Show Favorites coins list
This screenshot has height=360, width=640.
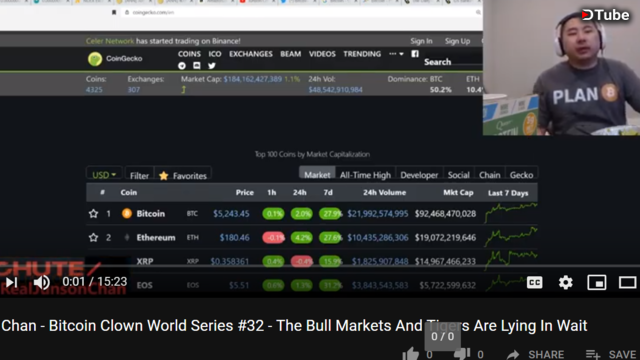(183, 176)
